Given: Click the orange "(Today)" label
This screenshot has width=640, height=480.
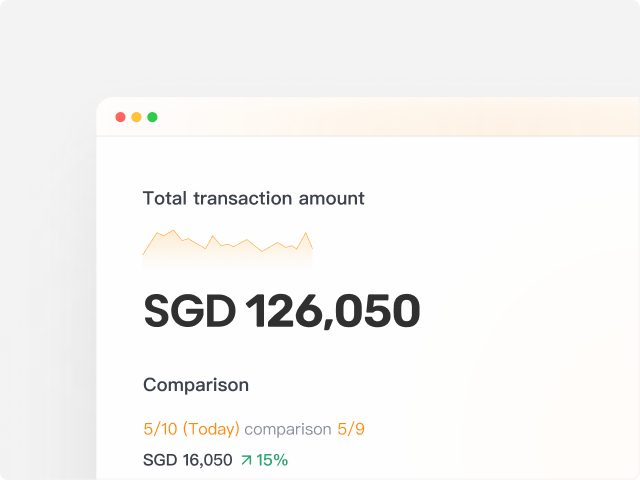Looking at the screenshot, I should coord(211,429).
